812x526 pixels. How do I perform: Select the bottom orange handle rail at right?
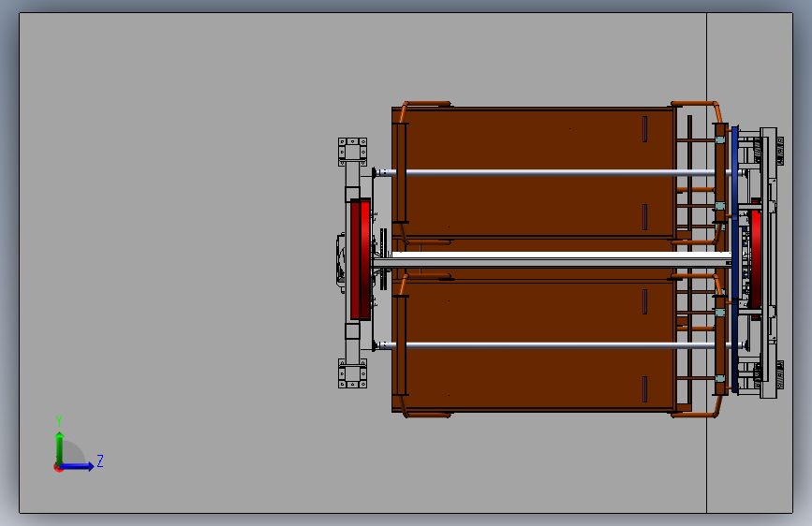(694, 415)
